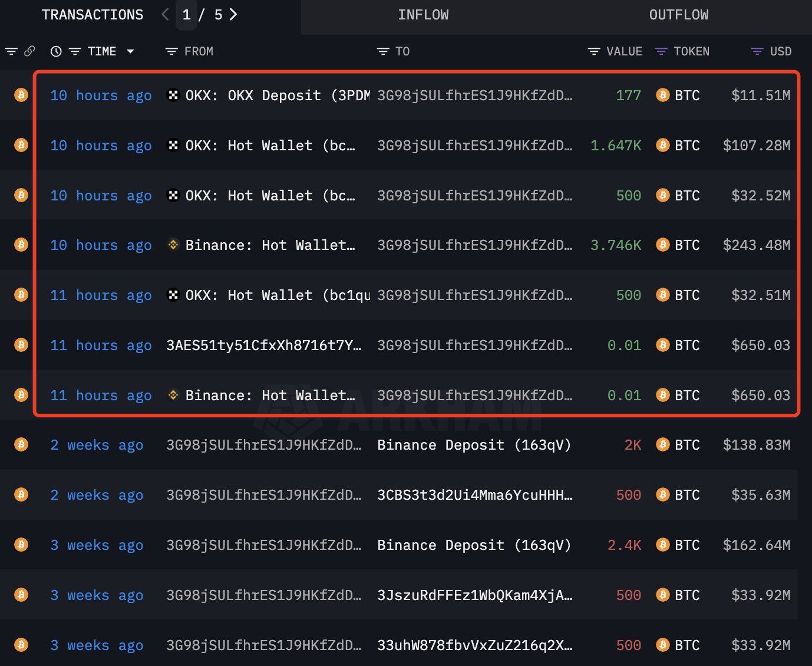Select the 3.746K value cell

pyautogui.click(x=616, y=245)
